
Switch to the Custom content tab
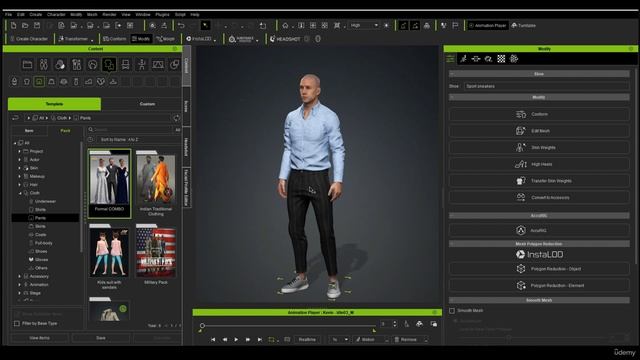pos(147,104)
